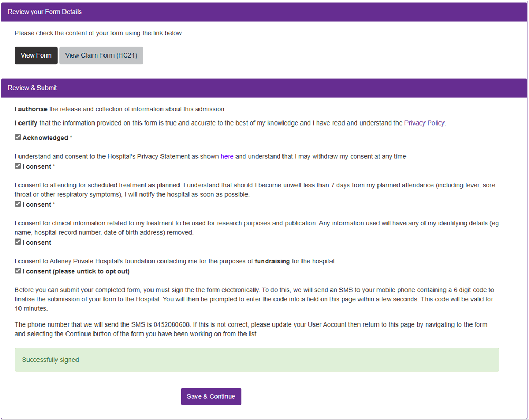Click the SMS phone number 0452080608
The height and width of the screenshot is (420, 529).
click(x=172, y=324)
